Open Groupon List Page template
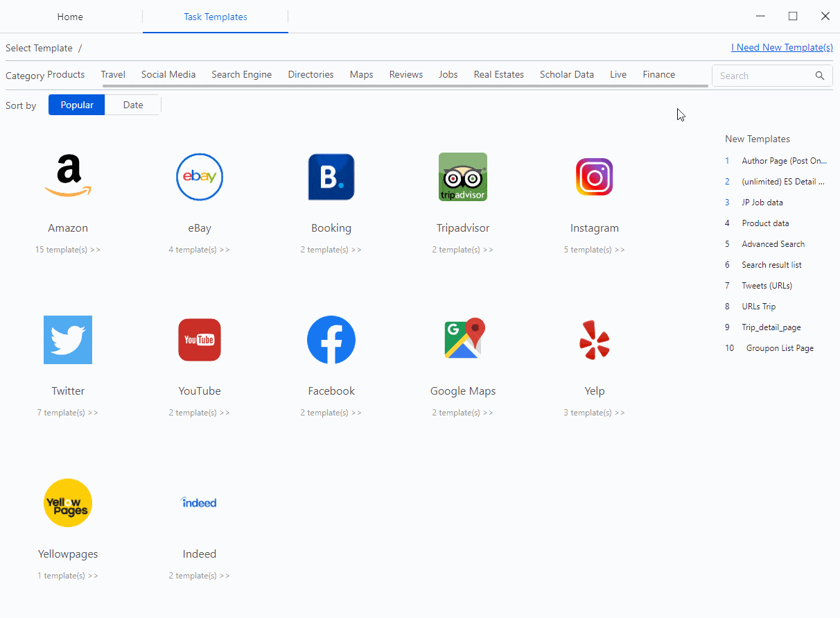This screenshot has width=840, height=618. point(780,348)
